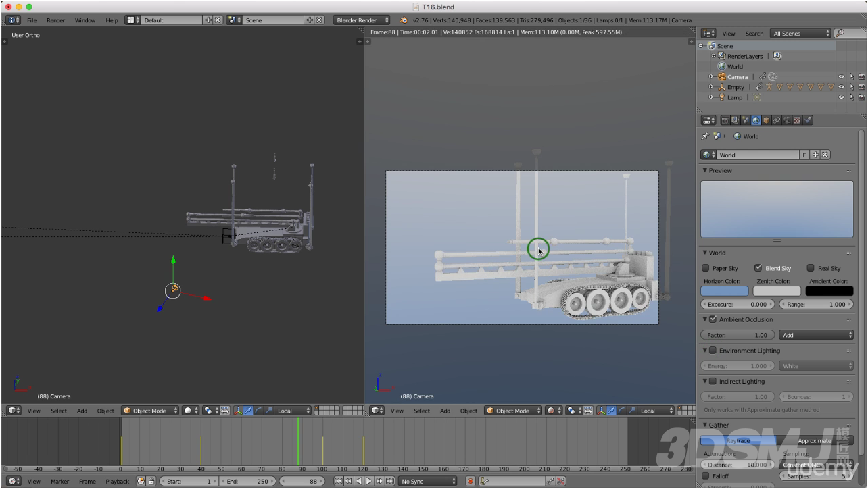Open the World properties tab
868x489 pixels.
[x=756, y=120]
